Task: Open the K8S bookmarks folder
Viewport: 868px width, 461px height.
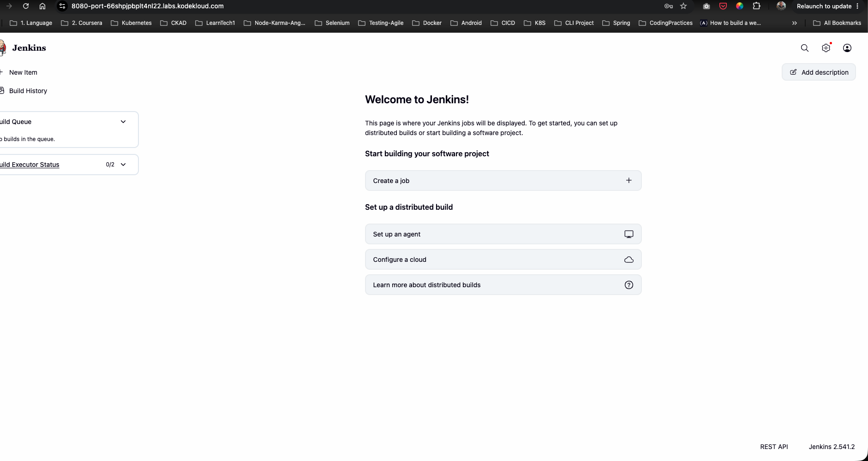Action: point(534,23)
